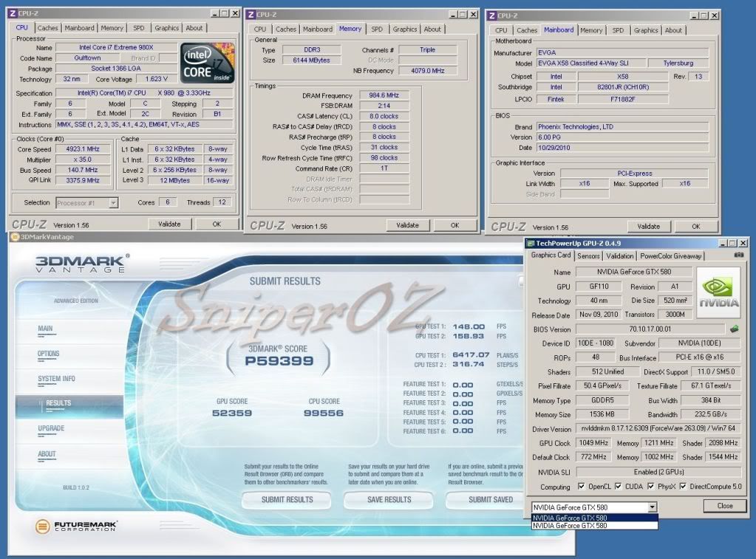Click the GPU-Z title bar icon
Viewport: 756px width, 559px height.
pos(531,243)
